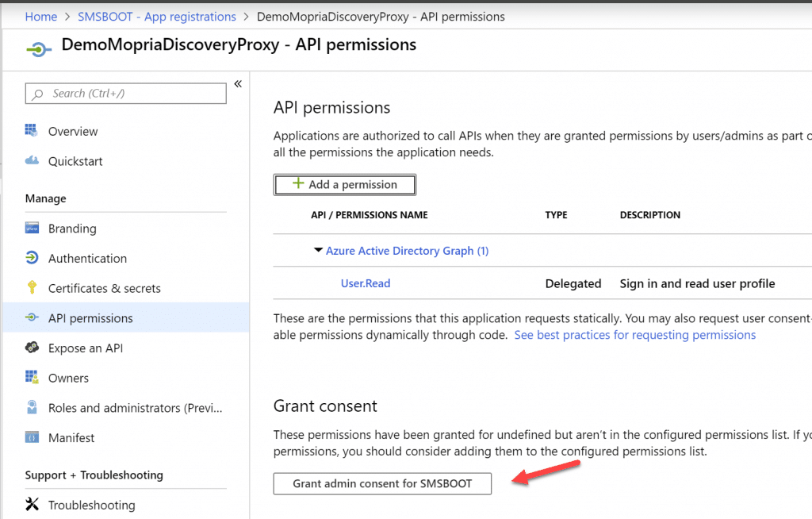Viewport: 812px width, 519px height.
Task: Click the app logo beside DemoMopriaDiscoveryProxy title
Action: coord(38,48)
